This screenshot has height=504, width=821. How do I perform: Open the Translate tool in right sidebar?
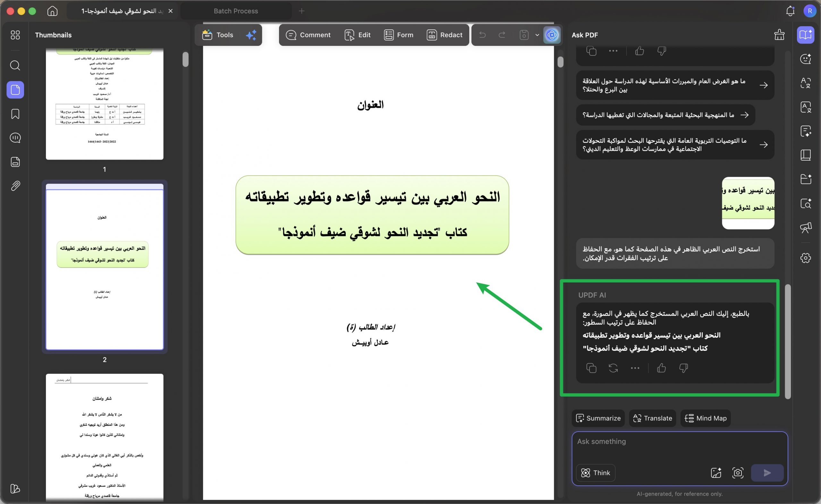click(806, 83)
